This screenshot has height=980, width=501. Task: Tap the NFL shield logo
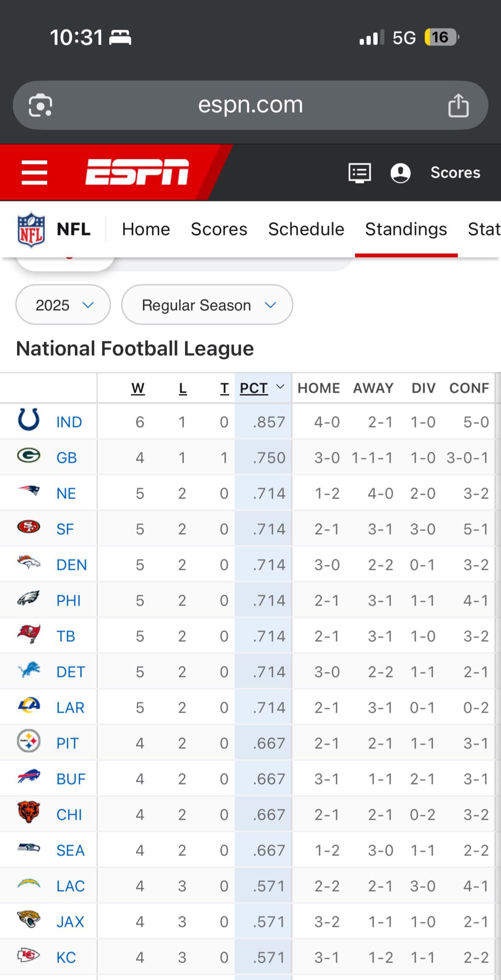[31, 229]
